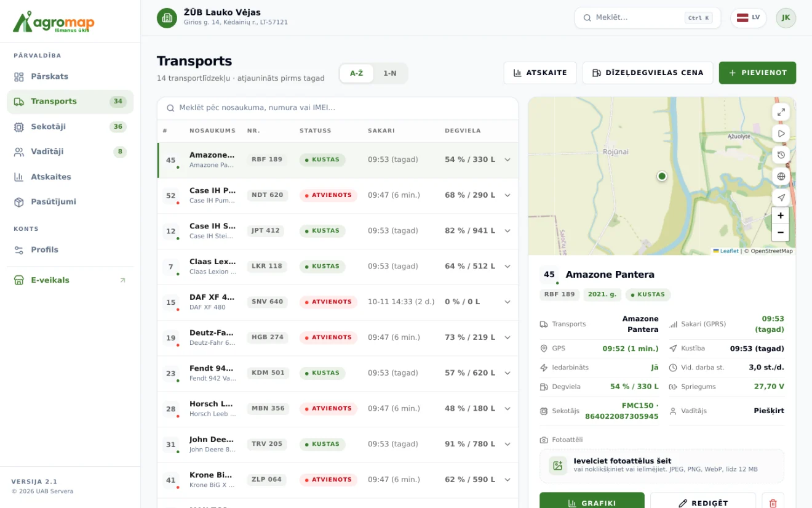Expand the DAF XF SNV 640 row
The image size is (812, 508).
[x=507, y=302]
